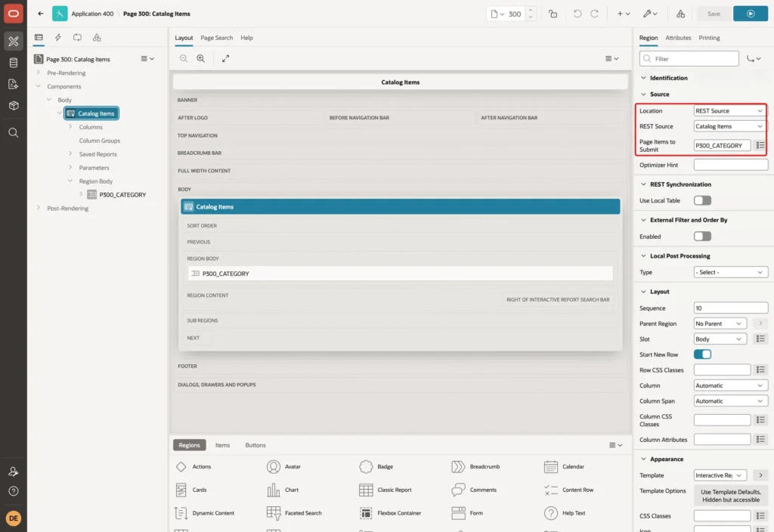
Task: Open the App Builder sidebar icon
Action: [14, 42]
